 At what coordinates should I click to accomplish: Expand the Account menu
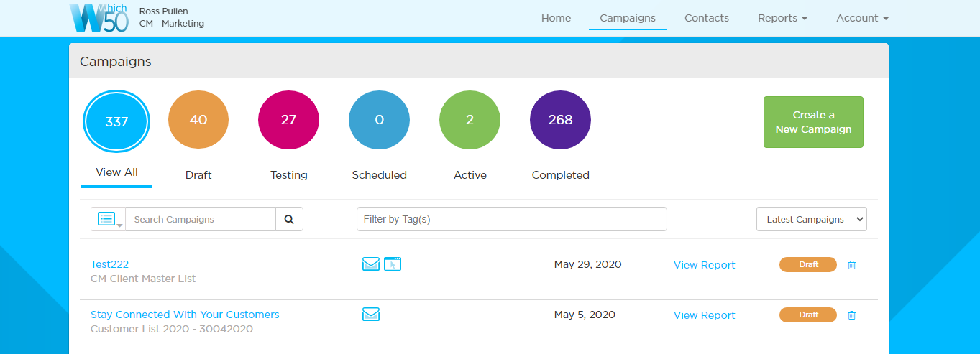click(x=862, y=18)
